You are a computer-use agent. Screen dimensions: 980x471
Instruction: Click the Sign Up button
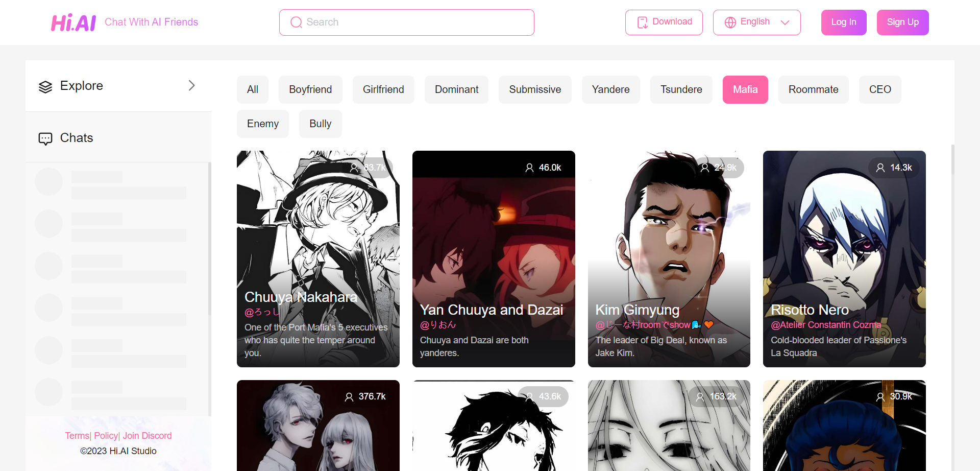point(903,22)
